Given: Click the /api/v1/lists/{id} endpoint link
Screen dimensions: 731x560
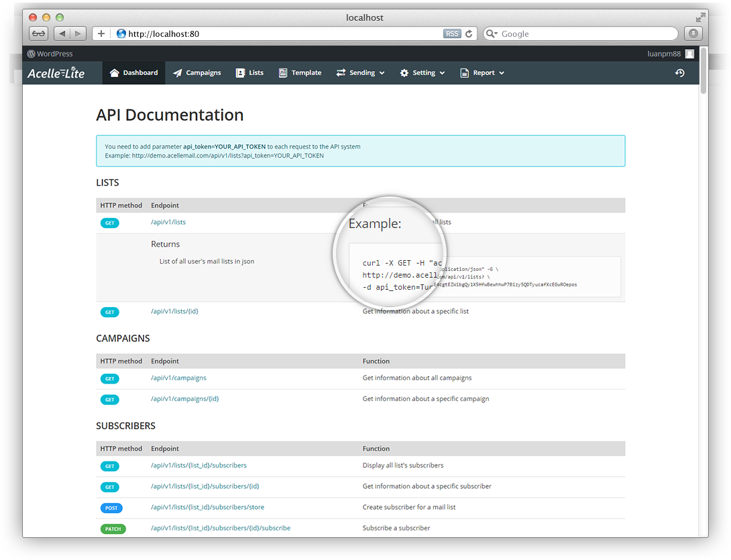Looking at the screenshot, I should pyautogui.click(x=174, y=311).
